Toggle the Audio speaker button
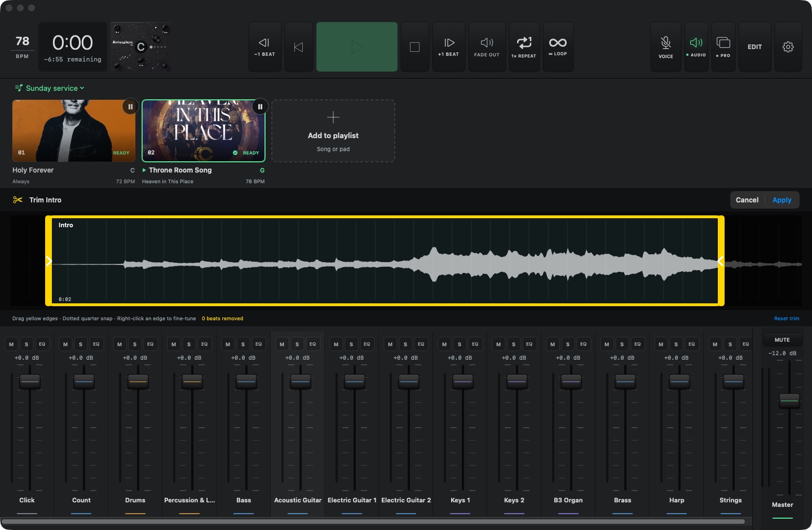Image resolution: width=812 pixels, height=530 pixels. coord(696,47)
